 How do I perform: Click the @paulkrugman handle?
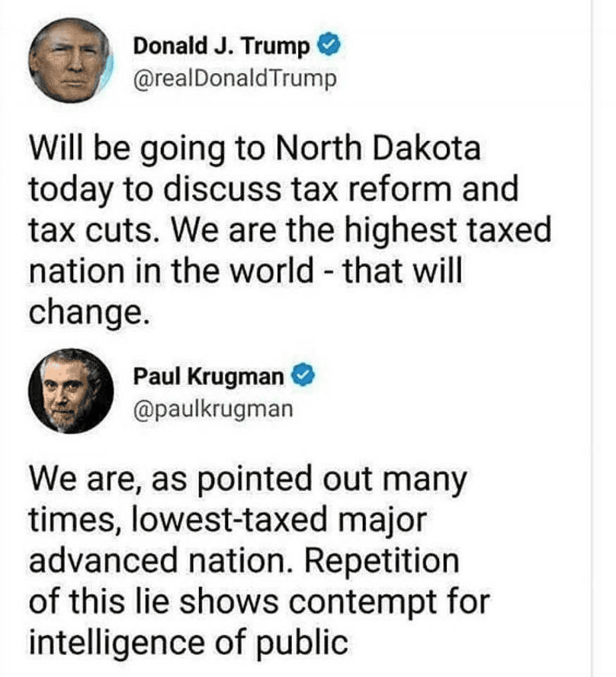click(213, 409)
